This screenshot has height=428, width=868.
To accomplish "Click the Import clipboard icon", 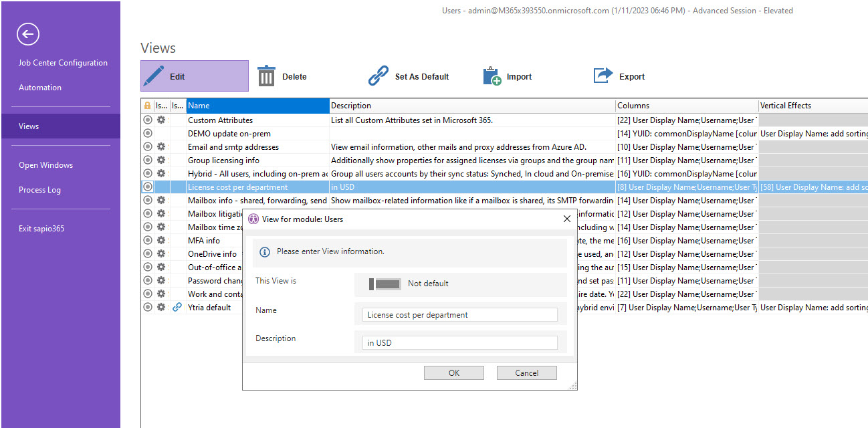I will (x=492, y=76).
